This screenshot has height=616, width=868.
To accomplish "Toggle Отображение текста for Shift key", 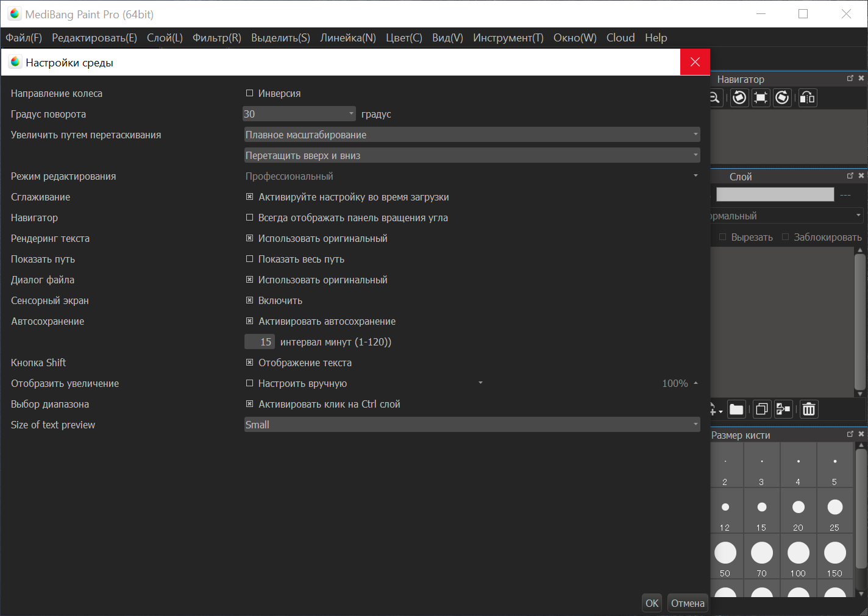I will click(x=249, y=363).
